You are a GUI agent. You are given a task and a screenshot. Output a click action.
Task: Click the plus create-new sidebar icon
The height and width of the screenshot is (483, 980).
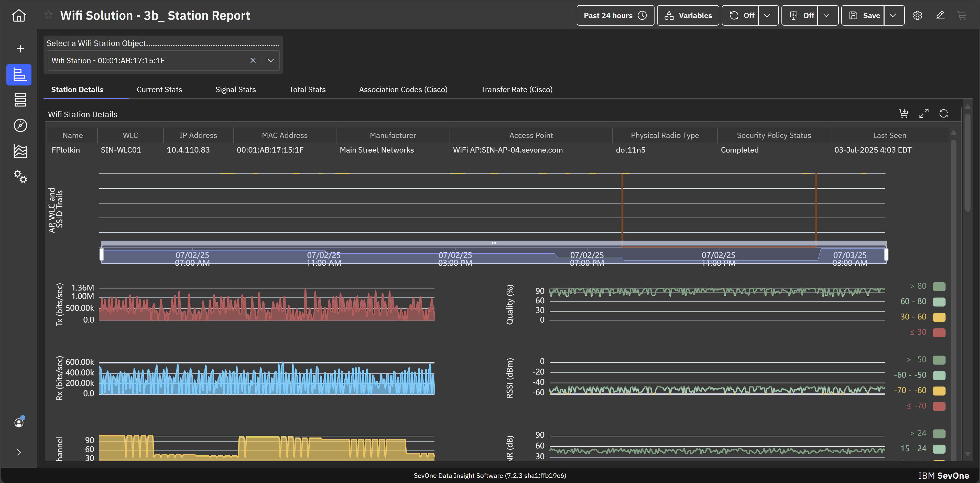20,49
